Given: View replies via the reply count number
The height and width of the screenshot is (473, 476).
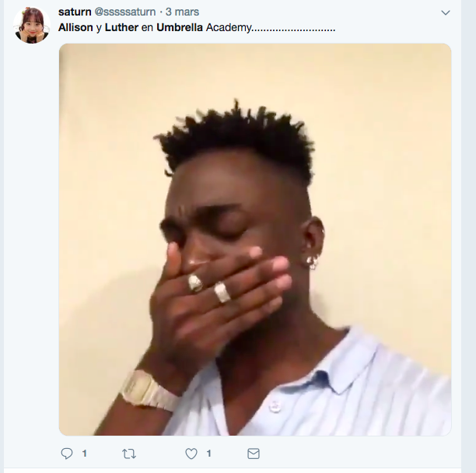Looking at the screenshot, I should (x=85, y=454).
